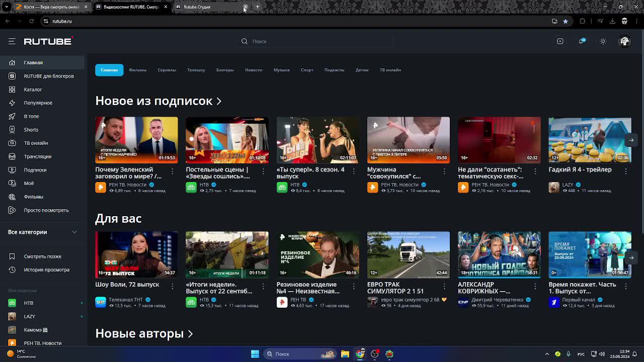Select the Фильмы category tab
644x362 pixels.
pyautogui.click(x=137, y=70)
